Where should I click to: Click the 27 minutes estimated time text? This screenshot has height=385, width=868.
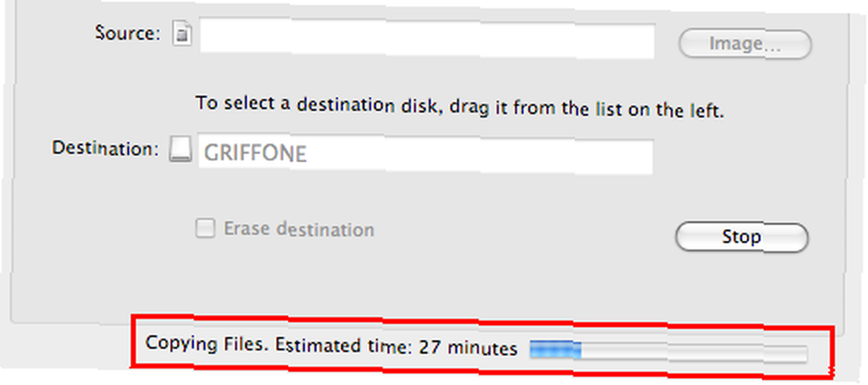(x=468, y=348)
